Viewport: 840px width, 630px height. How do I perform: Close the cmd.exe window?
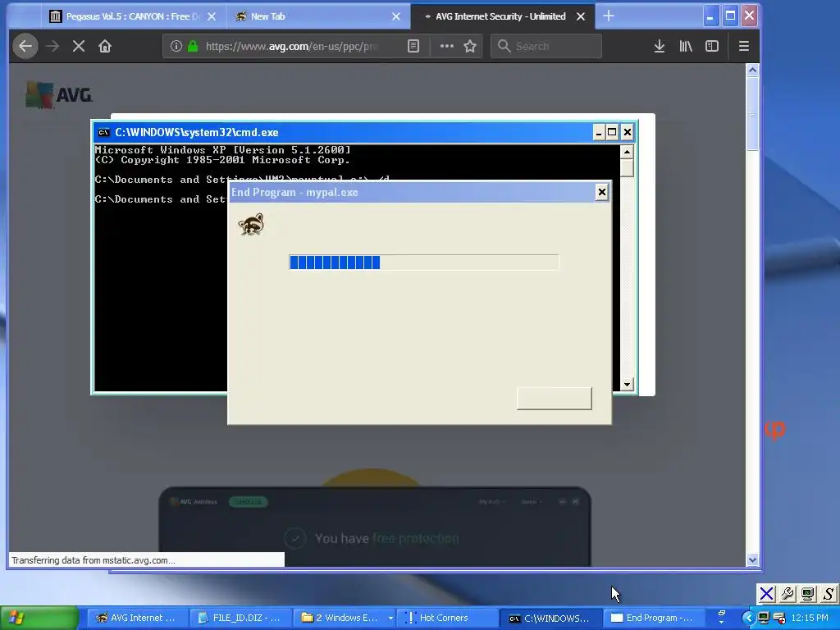pos(628,132)
